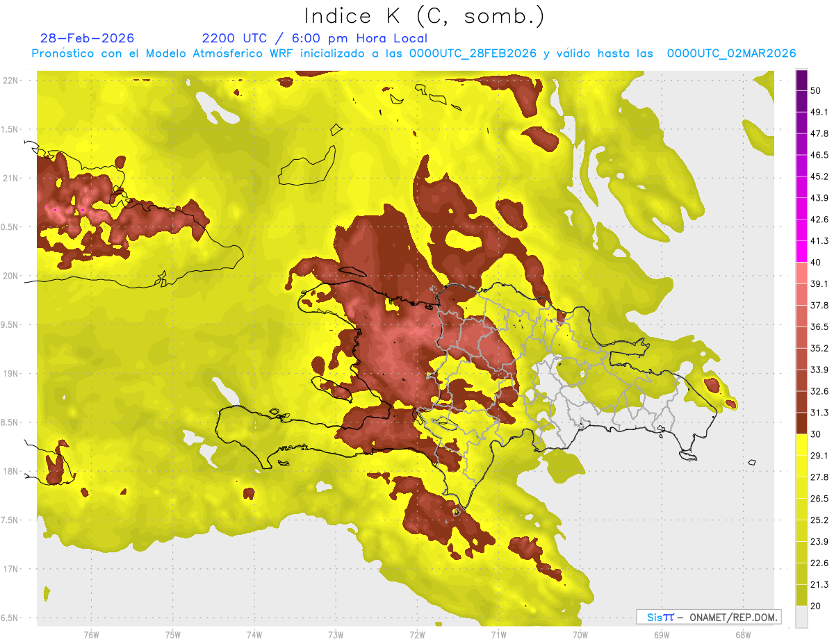This screenshot has height=644, width=834.
Task: Click the '18N' latitude label
Action: 10,471
